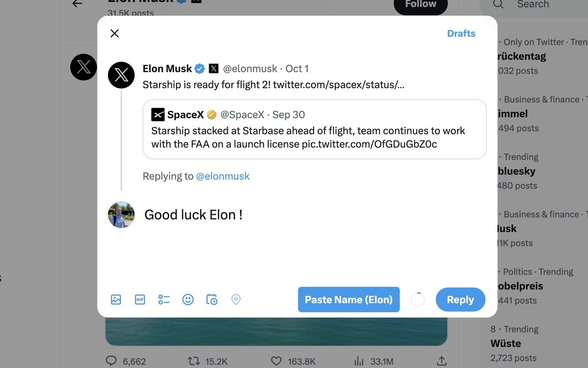Screen dimensions: 588x368
Task: Click Elon Musk's X profile avatar
Action: [121, 75]
